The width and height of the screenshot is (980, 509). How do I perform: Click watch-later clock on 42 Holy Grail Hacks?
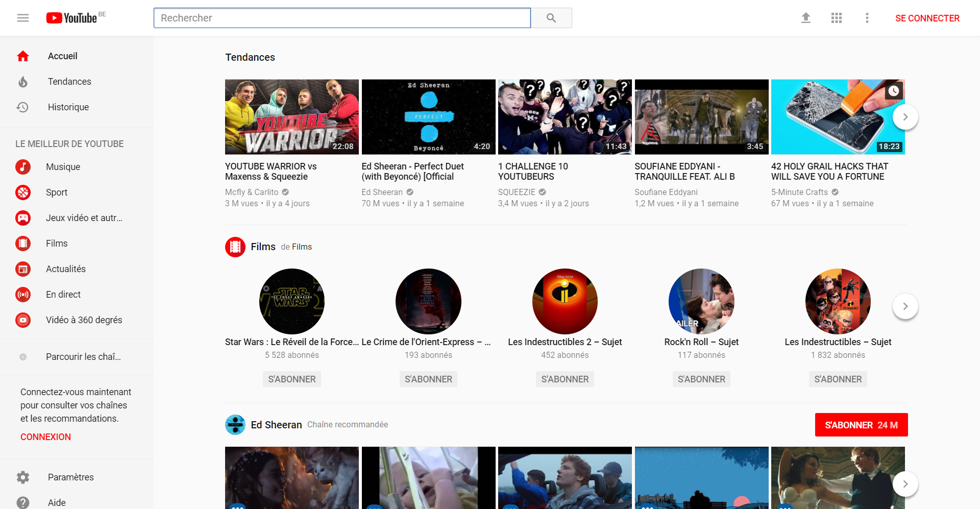click(893, 91)
